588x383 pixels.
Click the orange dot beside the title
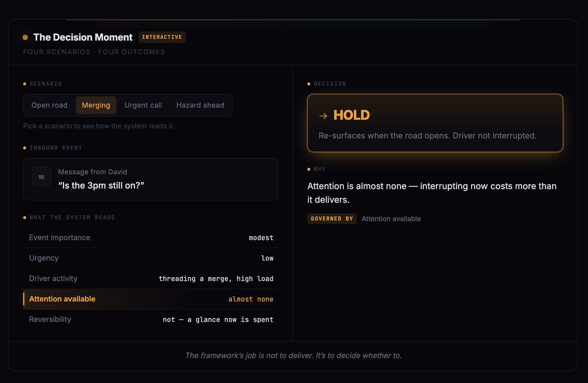pos(25,37)
